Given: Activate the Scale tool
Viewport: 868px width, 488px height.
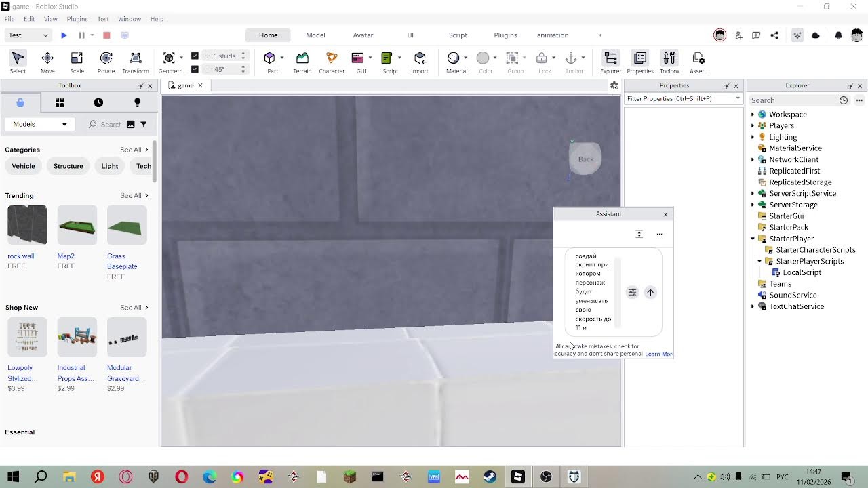Looking at the screenshot, I should click(x=77, y=62).
